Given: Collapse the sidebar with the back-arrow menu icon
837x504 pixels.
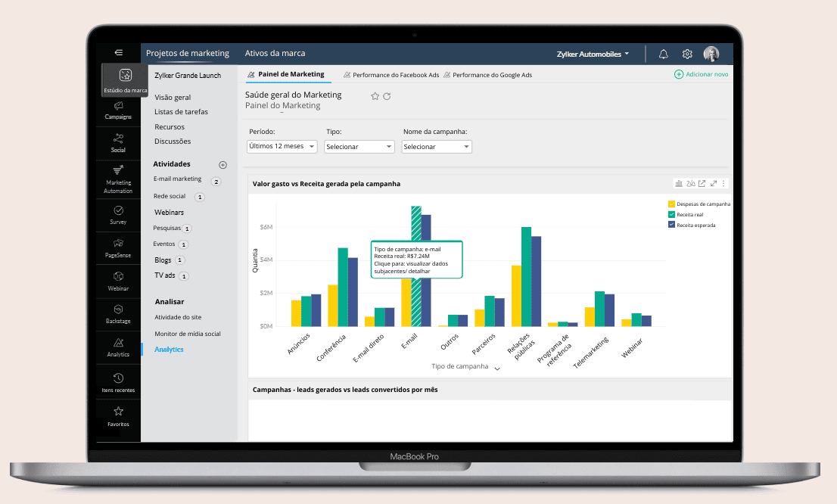Looking at the screenshot, I should 119,52.
